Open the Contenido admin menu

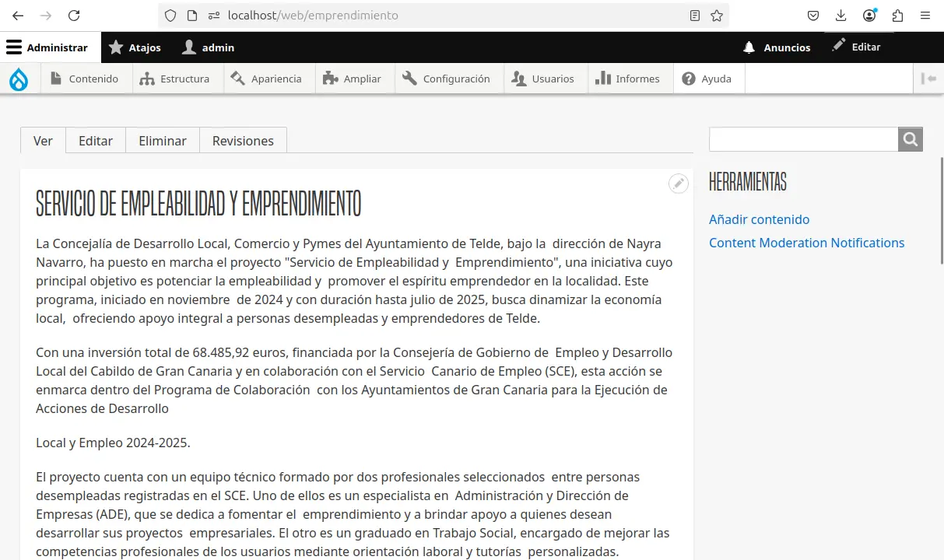(x=86, y=78)
